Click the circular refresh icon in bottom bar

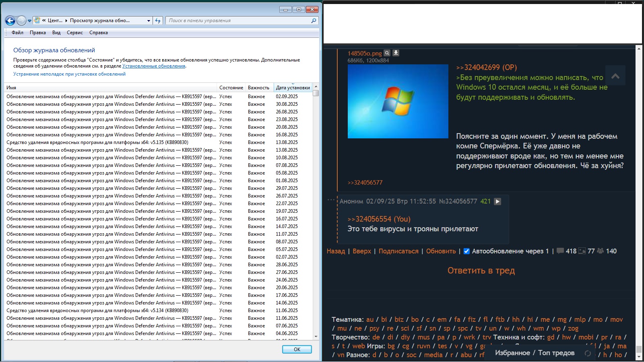588,353
